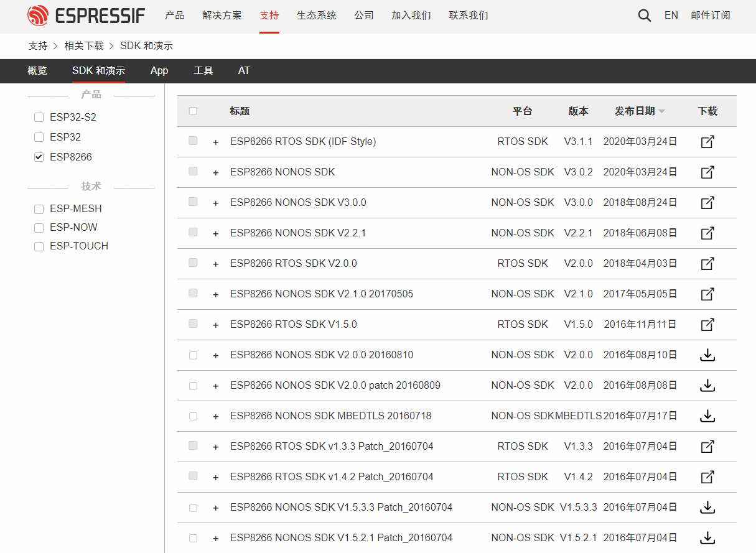The image size is (756, 553).
Task: Click the 版本 column header
Action: 578,111
